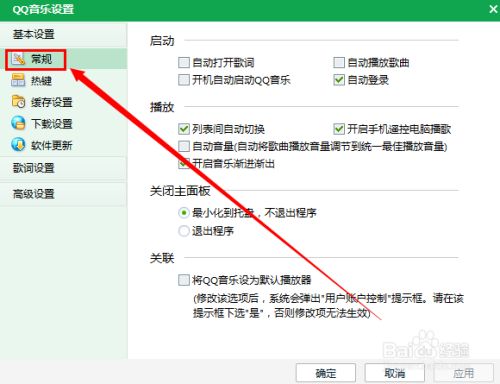Select the 基本设置 section header
Viewport: 500px width, 384px height.
(x=63, y=34)
